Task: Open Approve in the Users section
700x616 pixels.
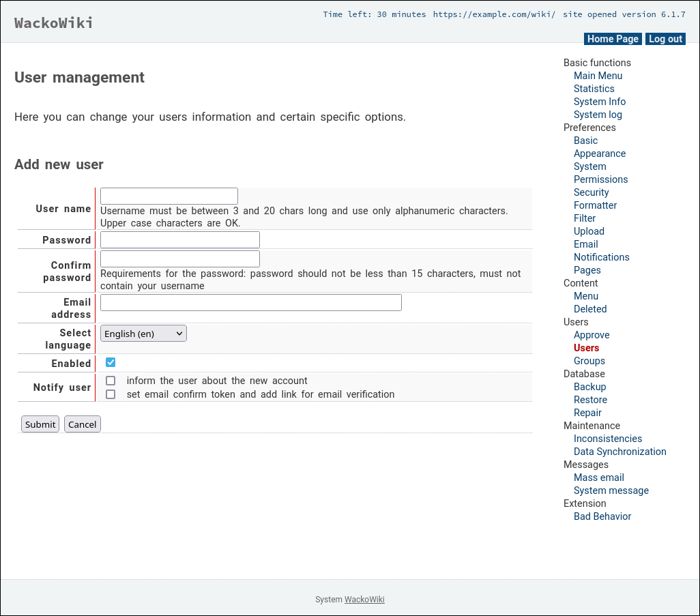Action: (x=591, y=335)
